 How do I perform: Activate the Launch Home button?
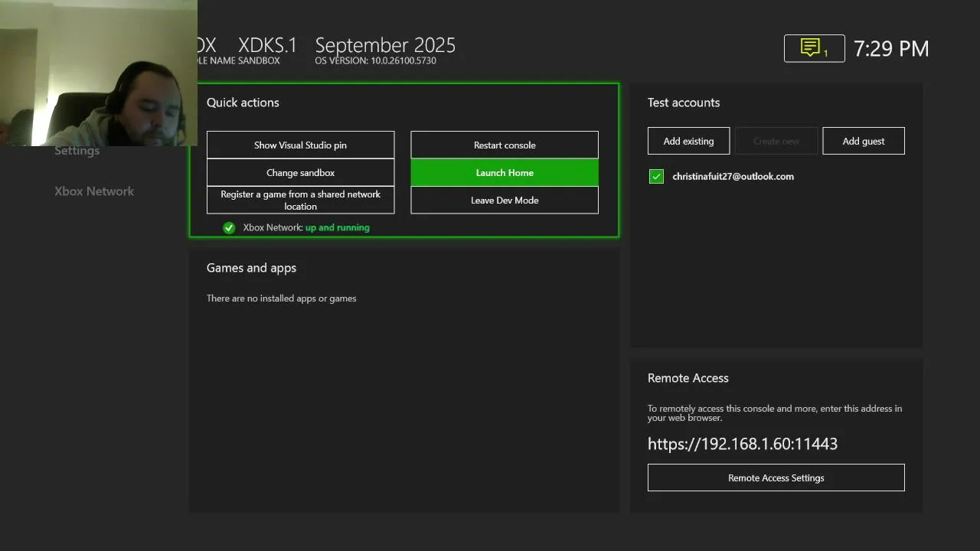point(505,172)
